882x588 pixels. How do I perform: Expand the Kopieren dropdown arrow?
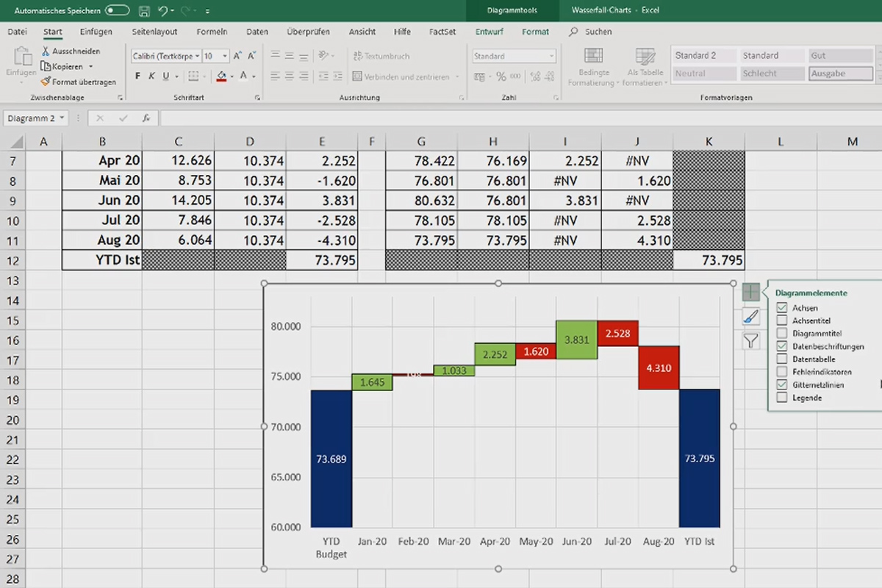tap(90, 66)
